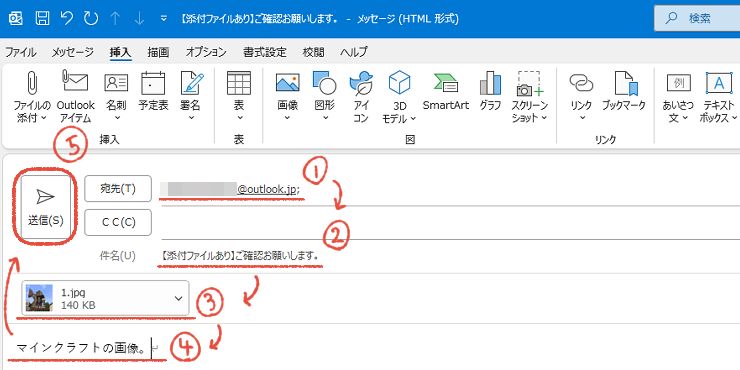Insert a 3D モデル
Viewport: 740px width, 370px height.
tap(399, 96)
